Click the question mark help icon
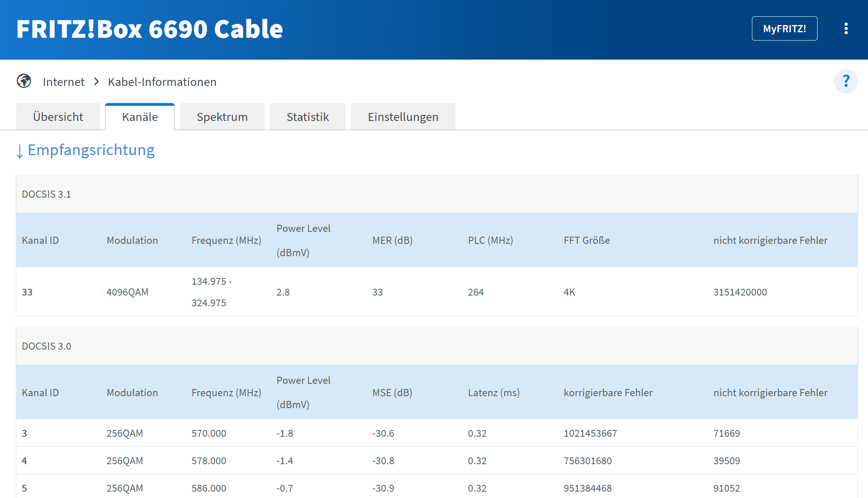The width and height of the screenshot is (868, 498). 845,82
